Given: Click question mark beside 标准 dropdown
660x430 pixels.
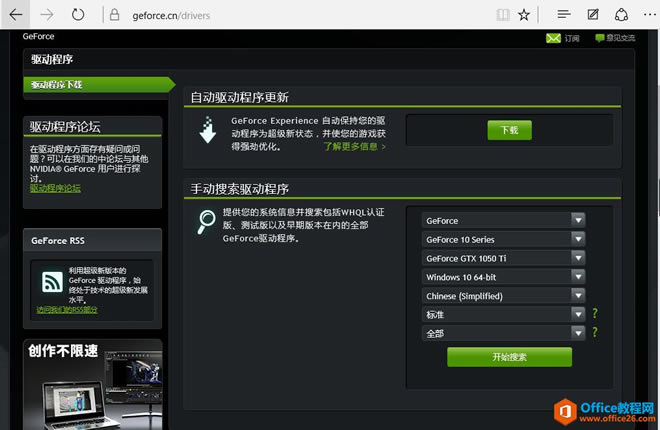Looking at the screenshot, I should click(x=595, y=313).
